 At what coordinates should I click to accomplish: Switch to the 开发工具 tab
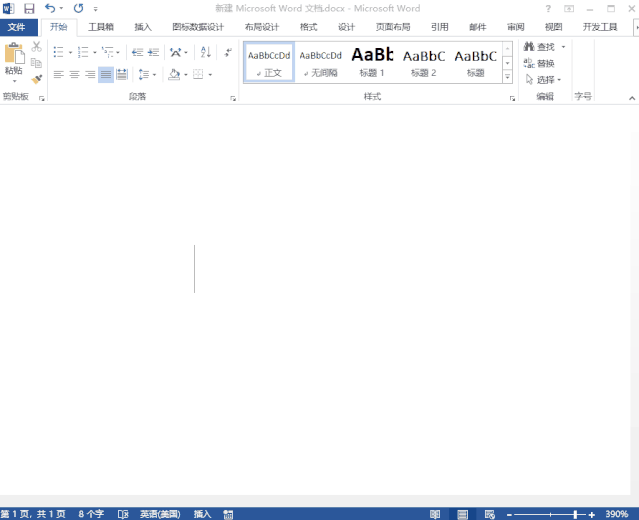pyautogui.click(x=600, y=27)
